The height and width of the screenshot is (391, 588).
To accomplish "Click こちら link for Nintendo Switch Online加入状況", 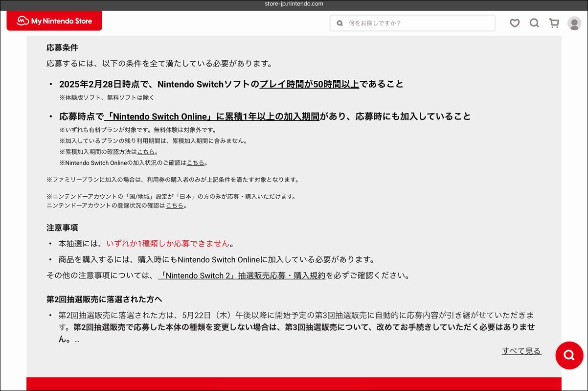I will (196, 163).
